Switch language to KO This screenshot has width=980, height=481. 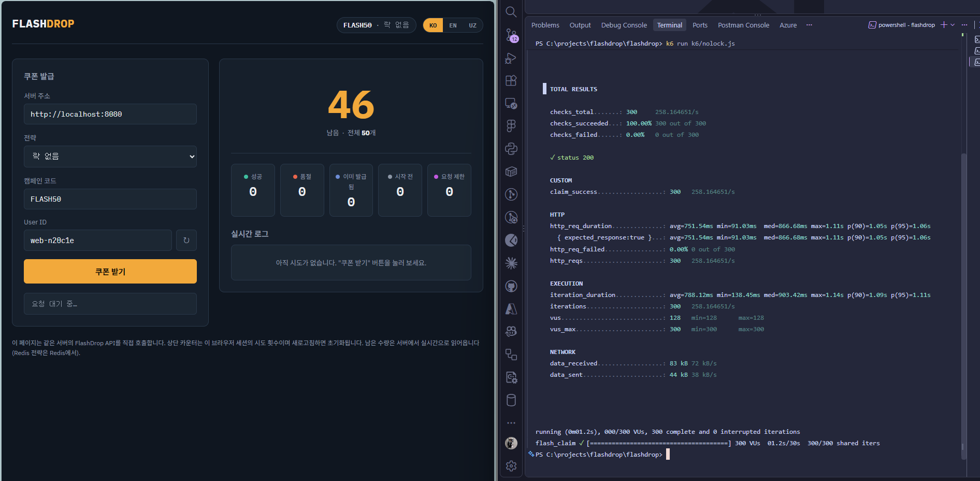coord(433,25)
